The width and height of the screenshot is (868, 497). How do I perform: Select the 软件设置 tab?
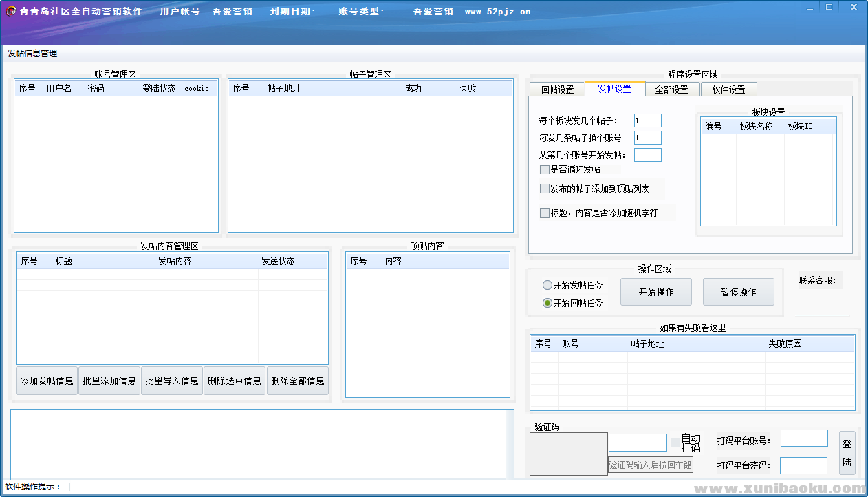click(x=728, y=89)
